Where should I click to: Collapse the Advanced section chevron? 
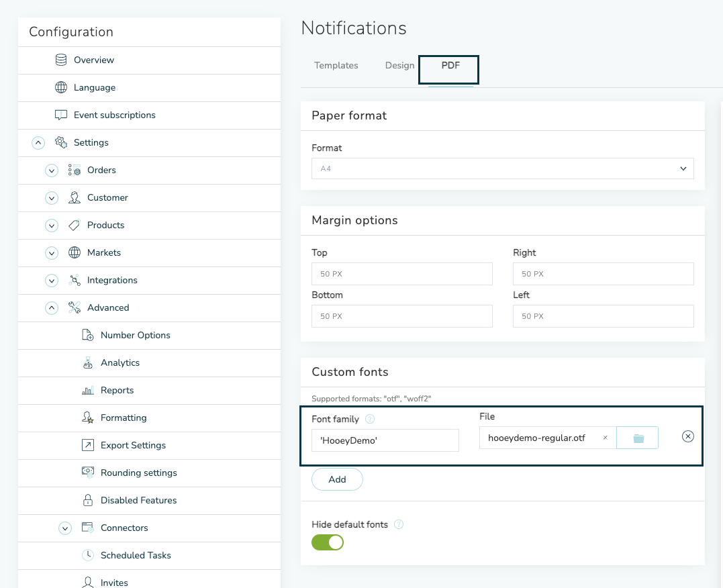pos(52,307)
